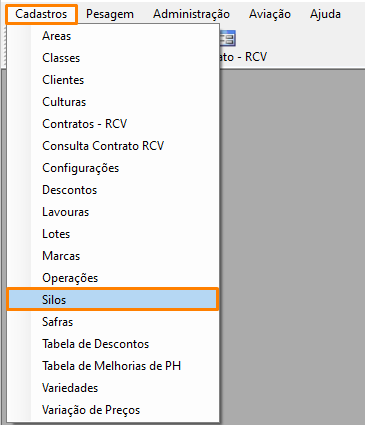Screen dimensions: 365x425
Task: Select the Culturas menu item
Action: [113, 102]
